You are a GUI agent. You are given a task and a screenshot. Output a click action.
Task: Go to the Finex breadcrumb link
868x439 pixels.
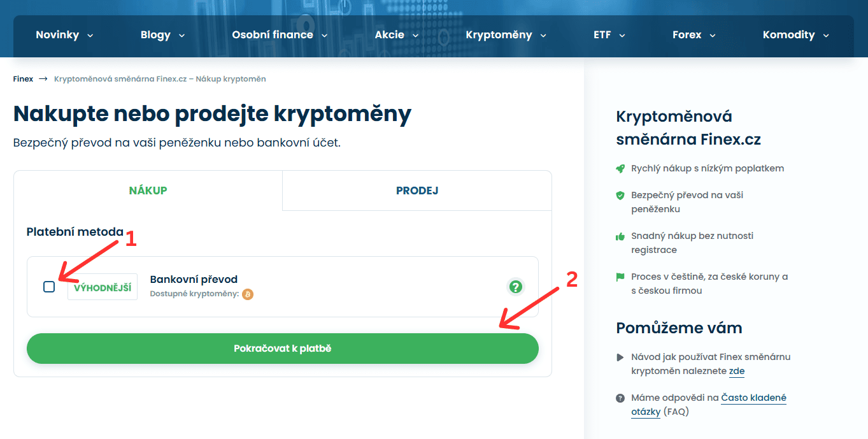pyautogui.click(x=23, y=79)
